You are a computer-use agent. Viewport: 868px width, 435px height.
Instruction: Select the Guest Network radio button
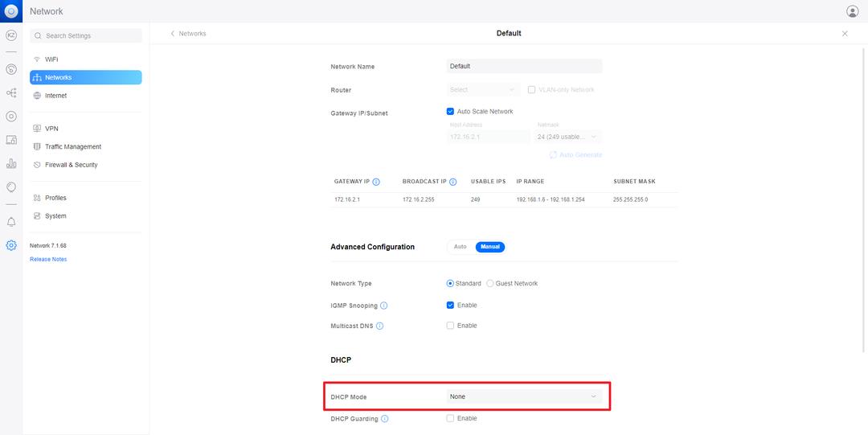tap(490, 284)
